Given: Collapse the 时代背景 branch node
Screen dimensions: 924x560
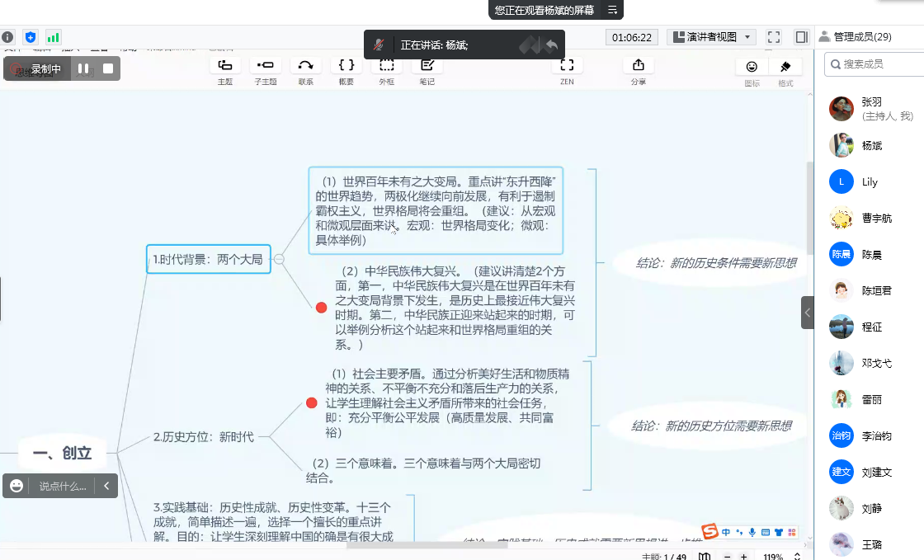Looking at the screenshot, I should [279, 259].
